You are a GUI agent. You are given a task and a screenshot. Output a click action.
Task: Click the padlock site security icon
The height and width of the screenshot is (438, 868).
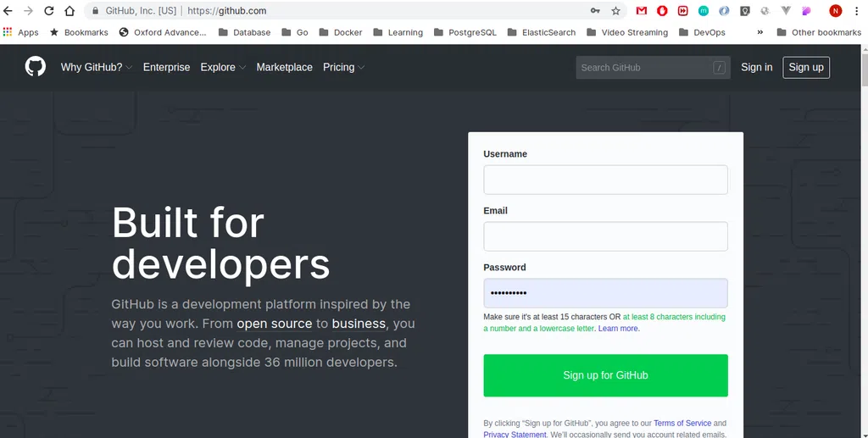tap(95, 10)
